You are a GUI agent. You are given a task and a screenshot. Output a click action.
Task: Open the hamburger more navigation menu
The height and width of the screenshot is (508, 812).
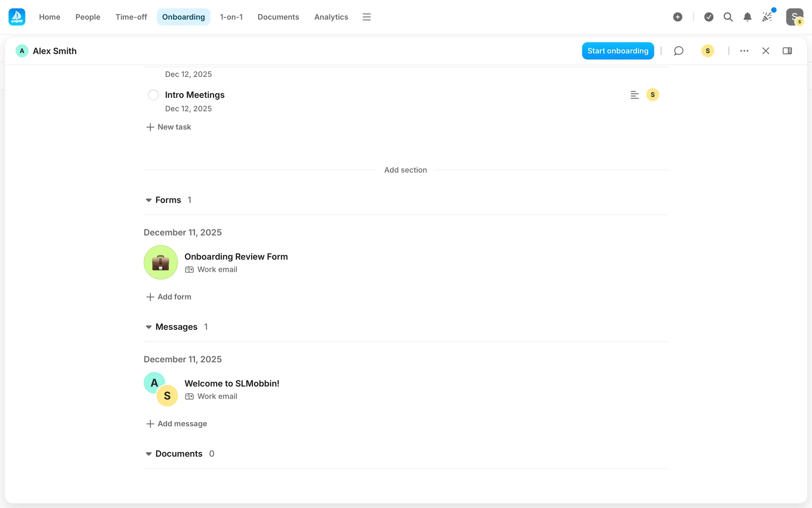click(367, 17)
